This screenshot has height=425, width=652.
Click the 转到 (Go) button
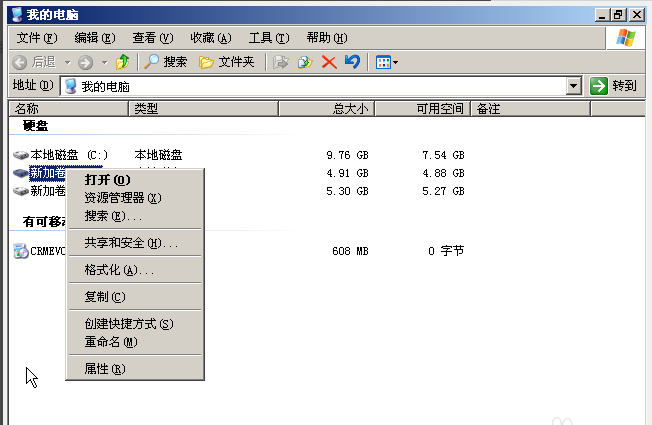coord(613,86)
